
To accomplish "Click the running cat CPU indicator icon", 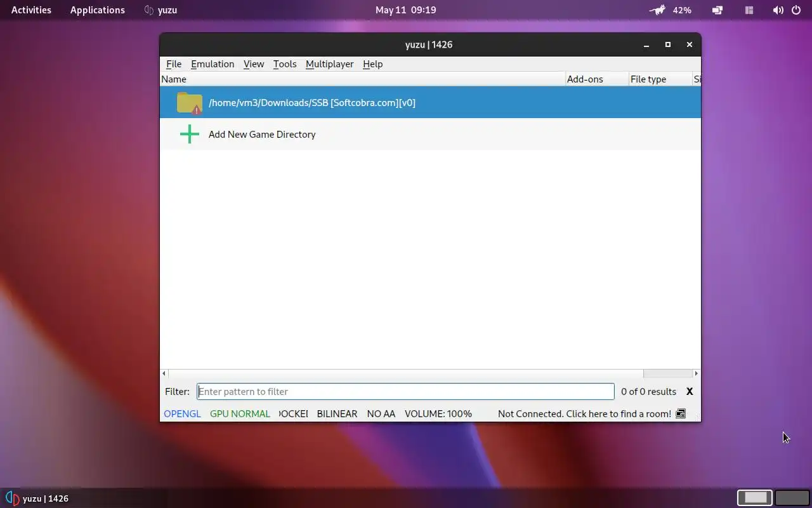I will click(x=658, y=10).
